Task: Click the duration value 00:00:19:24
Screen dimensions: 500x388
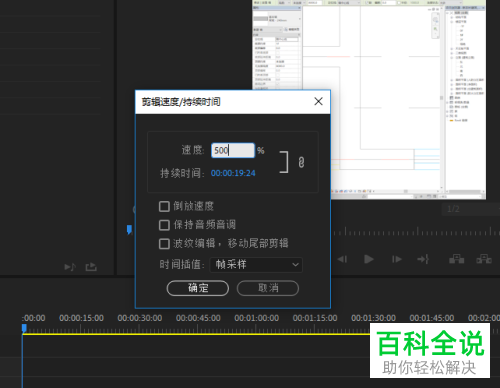Action: tap(233, 173)
